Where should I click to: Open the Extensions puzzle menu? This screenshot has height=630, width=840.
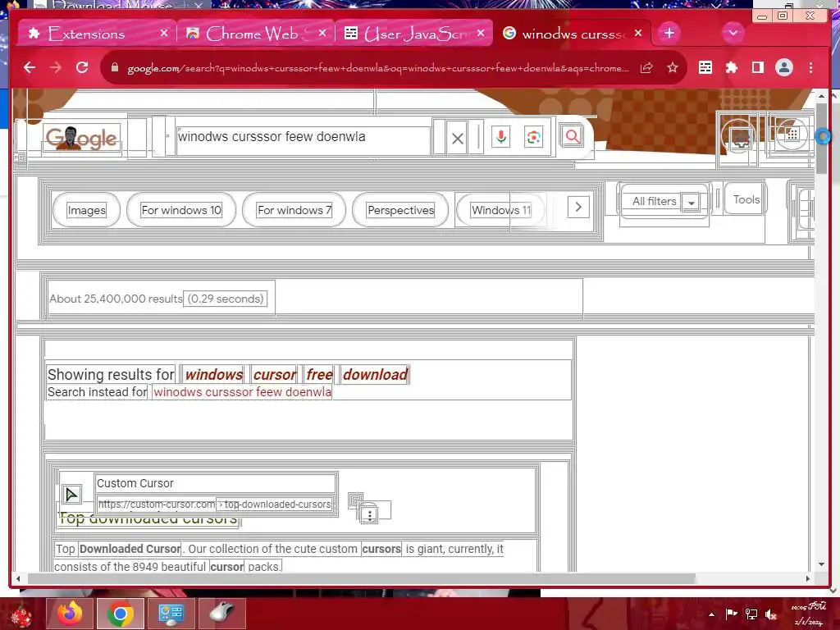(731, 67)
